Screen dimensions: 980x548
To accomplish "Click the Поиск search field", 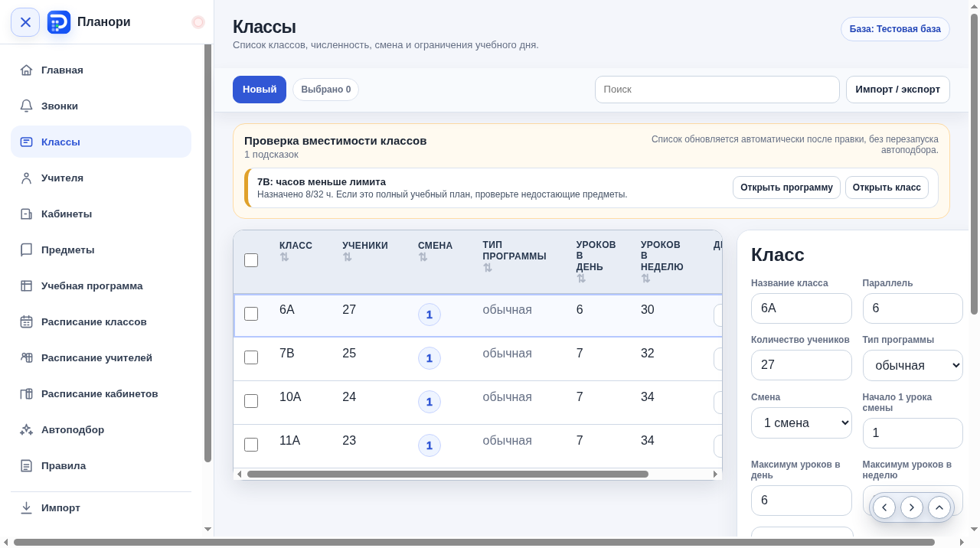I will click(717, 90).
